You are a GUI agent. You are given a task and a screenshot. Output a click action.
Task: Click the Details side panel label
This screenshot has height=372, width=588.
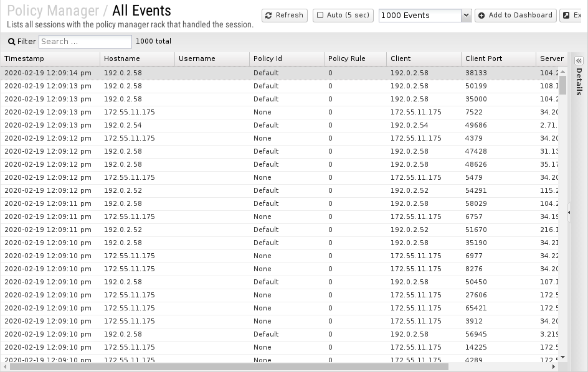click(x=579, y=81)
